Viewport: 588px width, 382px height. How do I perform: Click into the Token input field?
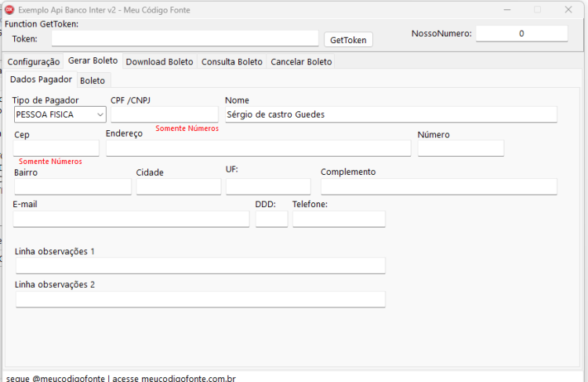click(x=185, y=38)
